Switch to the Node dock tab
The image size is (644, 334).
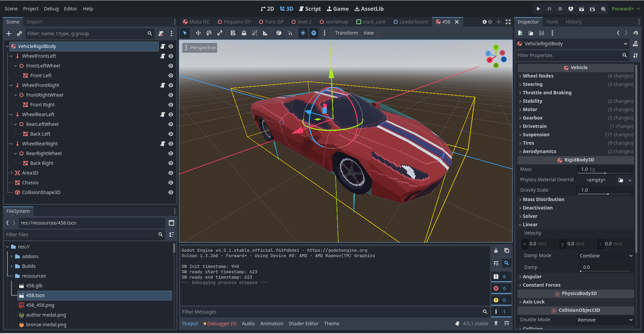pos(552,22)
